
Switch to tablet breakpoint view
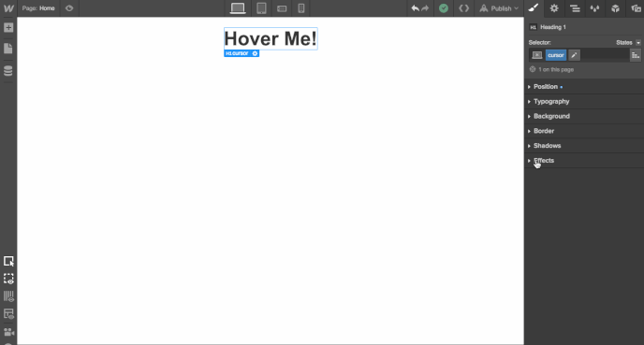click(x=261, y=8)
